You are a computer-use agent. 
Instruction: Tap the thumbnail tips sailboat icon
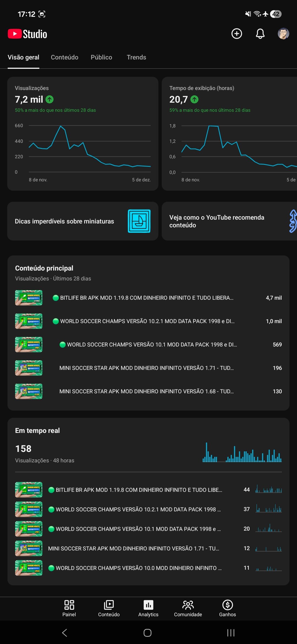click(x=139, y=221)
